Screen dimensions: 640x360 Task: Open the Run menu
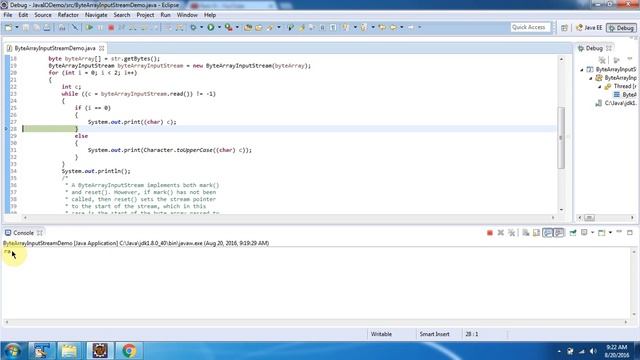[165, 15]
